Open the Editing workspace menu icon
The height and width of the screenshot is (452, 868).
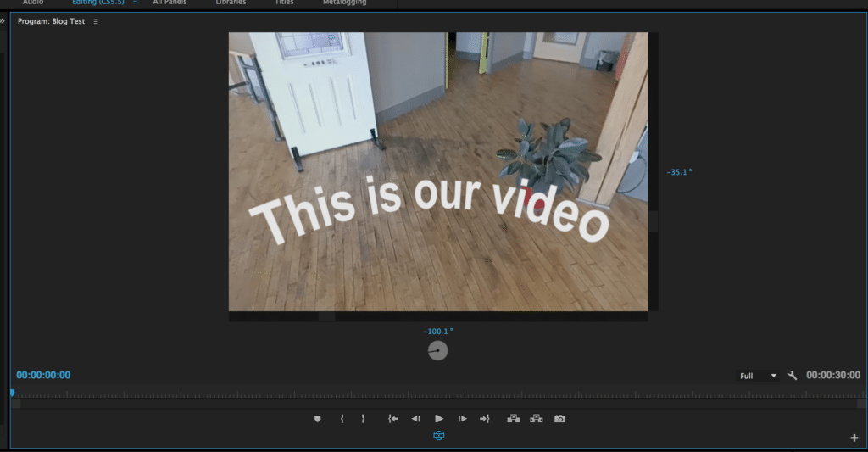point(135,3)
